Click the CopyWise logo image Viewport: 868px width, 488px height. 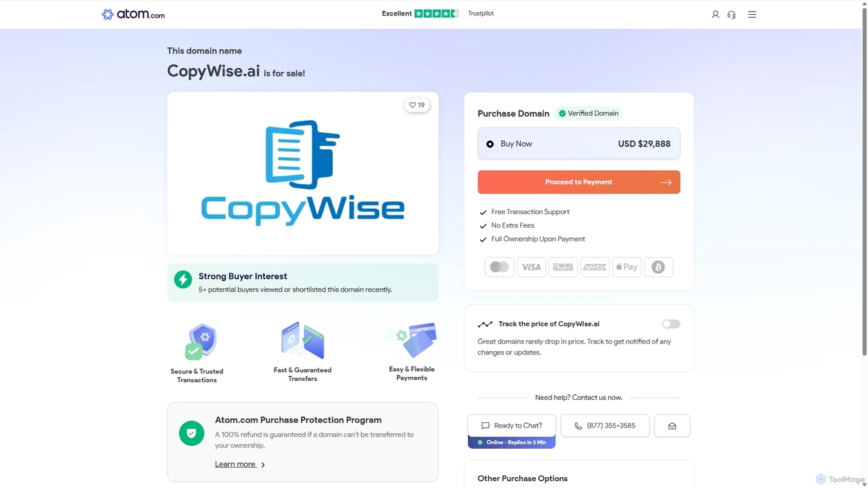click(302, 173)
